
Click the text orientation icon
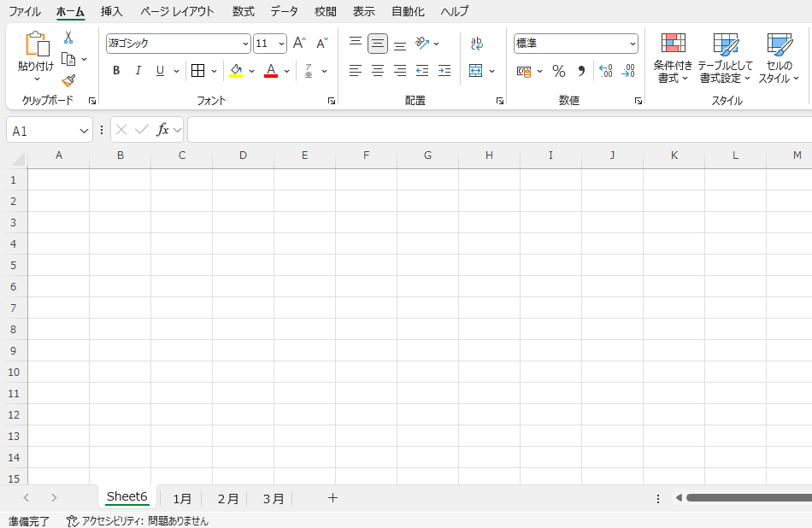tap(422, 43)
